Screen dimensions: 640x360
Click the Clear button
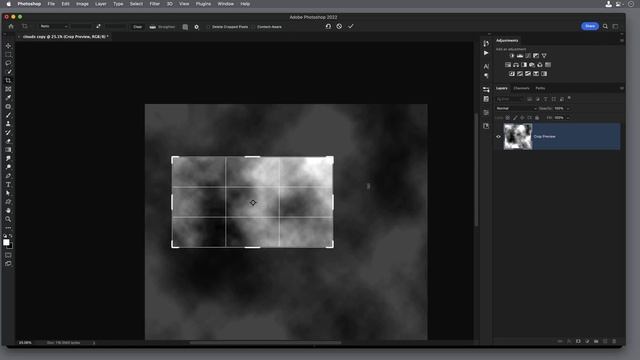(x=138, y=27)
